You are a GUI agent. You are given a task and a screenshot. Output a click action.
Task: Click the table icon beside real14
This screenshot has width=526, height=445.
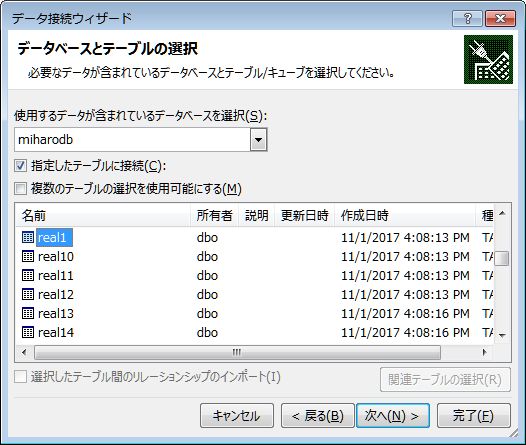(28, 332)
